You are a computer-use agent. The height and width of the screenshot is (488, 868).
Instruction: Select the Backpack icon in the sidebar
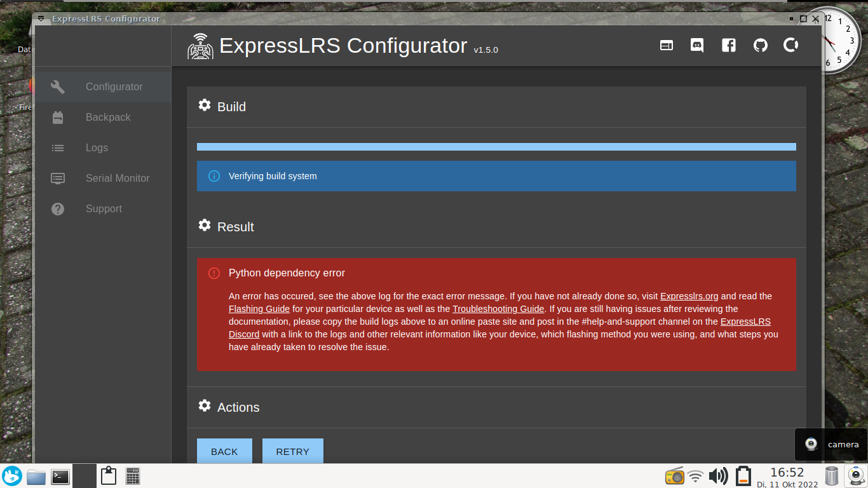pyautogui.click(x=57, y=117)
